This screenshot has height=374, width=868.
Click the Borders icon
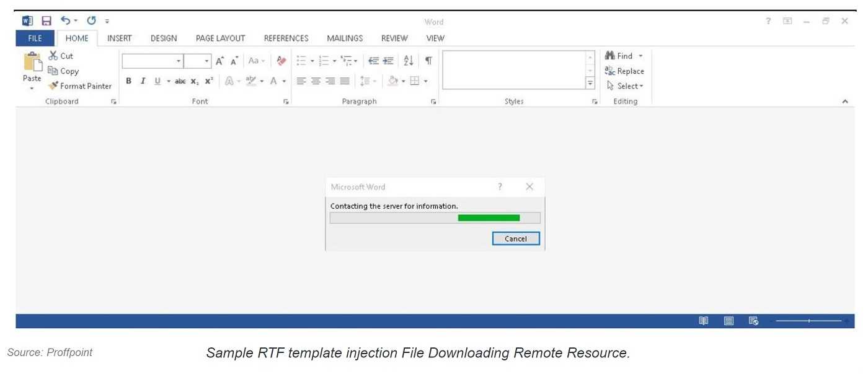click(x=415, y=81)
